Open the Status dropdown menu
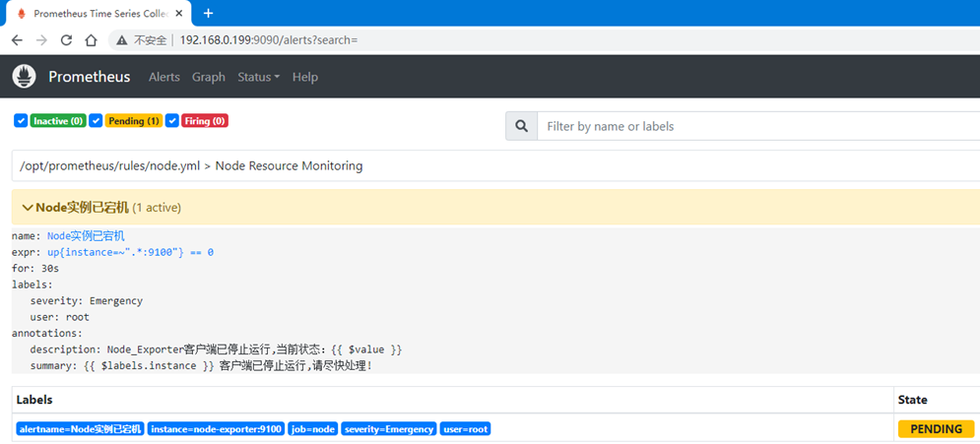Image resolution: width=980 pixels, height=444 pixels. click(258, 77)
